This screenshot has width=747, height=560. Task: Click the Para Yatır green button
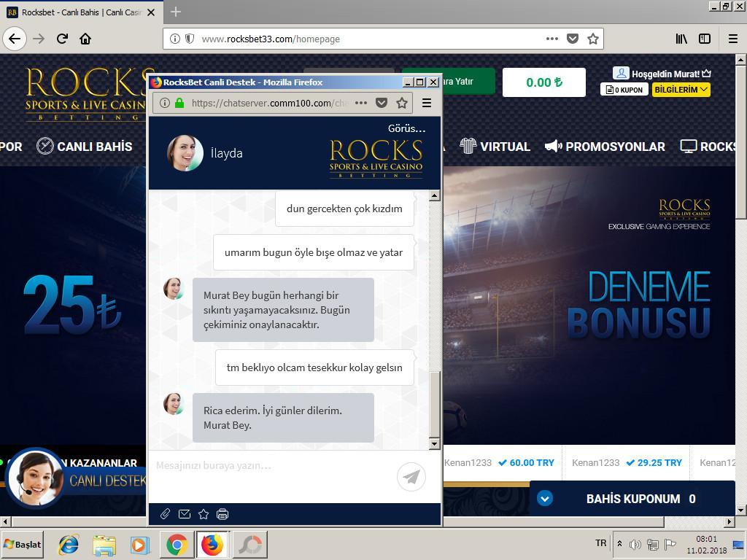point(468,82)
